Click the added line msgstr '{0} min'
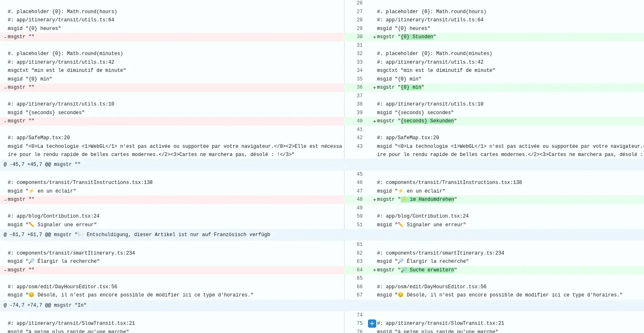 pyautogui.click(x=411, y=87)
